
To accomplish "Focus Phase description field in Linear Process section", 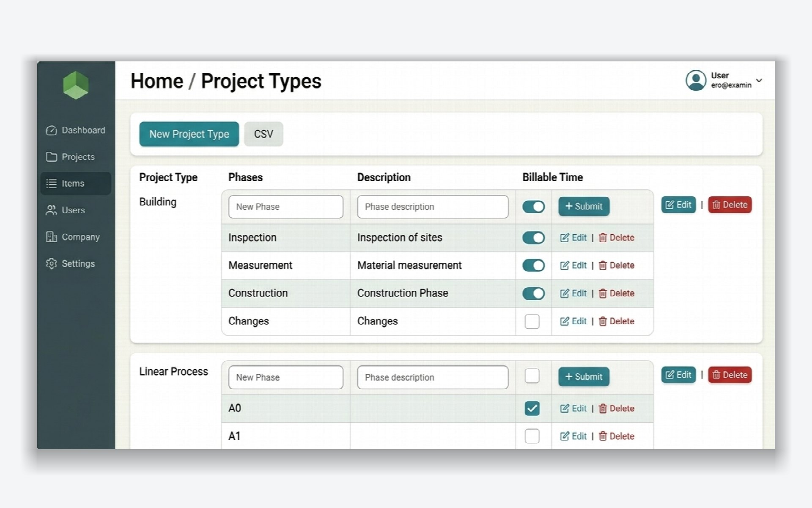I will pos(433,377).
